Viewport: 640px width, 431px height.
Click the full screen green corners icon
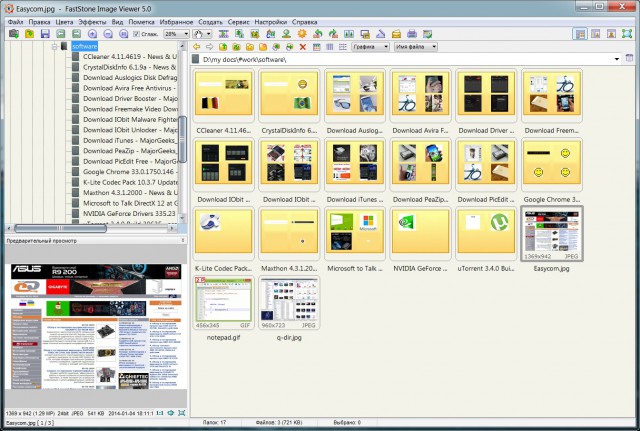coord(627,34)
